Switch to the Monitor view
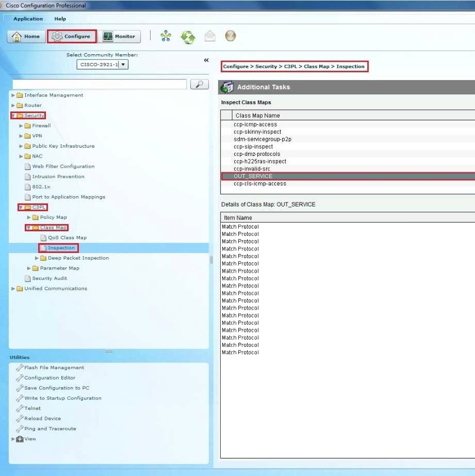Screen dimensions: 475x476 119,37
